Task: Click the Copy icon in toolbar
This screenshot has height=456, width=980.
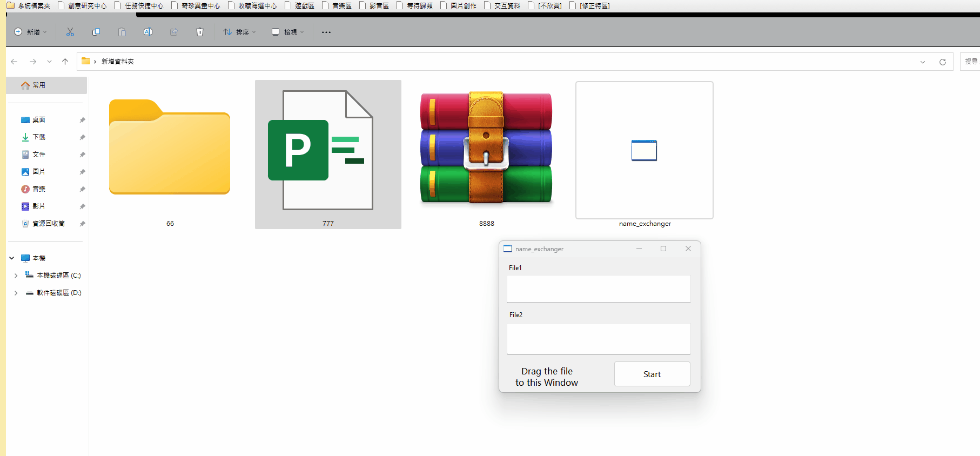Action: 96,32
